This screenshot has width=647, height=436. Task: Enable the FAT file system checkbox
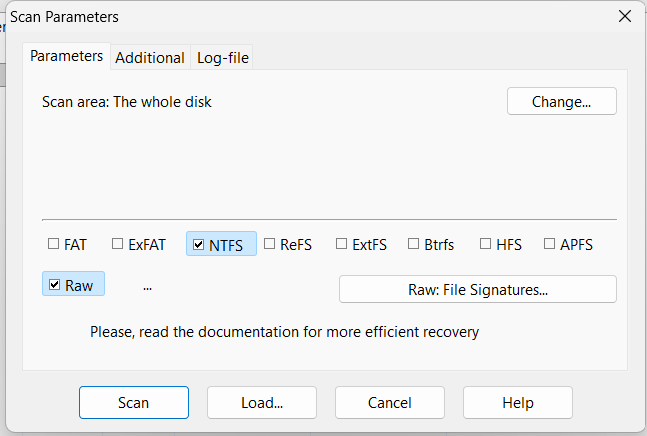tap(54, 244)
